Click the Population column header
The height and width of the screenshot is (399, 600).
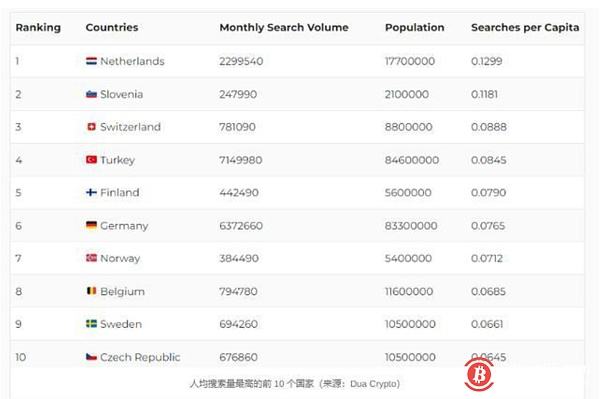[x=415, y=28]
